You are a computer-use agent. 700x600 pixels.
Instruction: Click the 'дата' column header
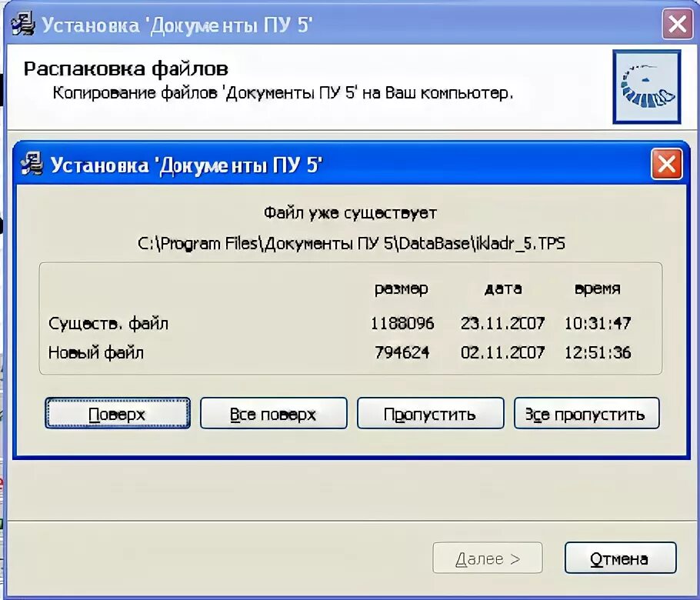pos(503,288)
